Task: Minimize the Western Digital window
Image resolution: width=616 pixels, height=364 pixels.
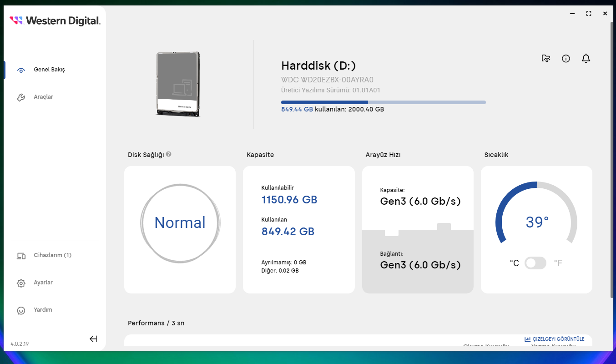Action: coord(572,14)
